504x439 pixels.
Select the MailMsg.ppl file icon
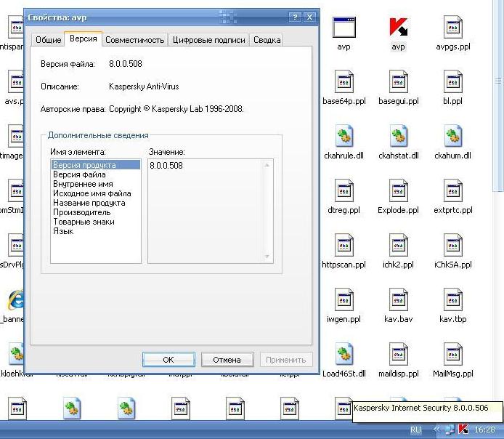tap(453, 354)
